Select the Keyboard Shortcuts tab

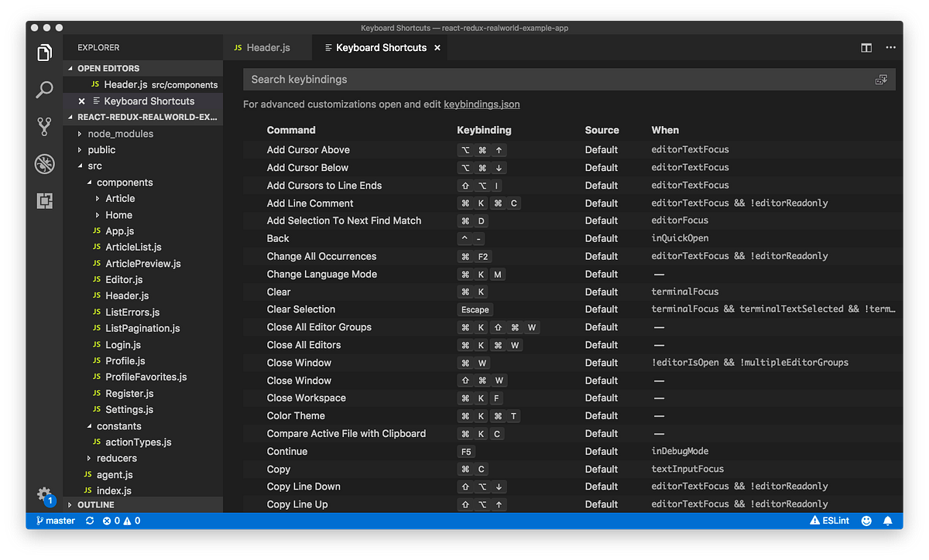click(x=382, y=47)
